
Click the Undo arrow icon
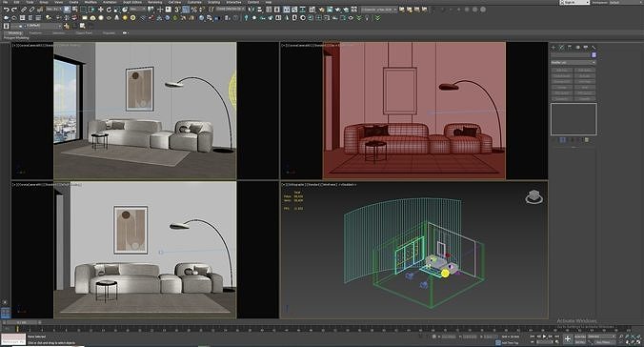point(6,9)
